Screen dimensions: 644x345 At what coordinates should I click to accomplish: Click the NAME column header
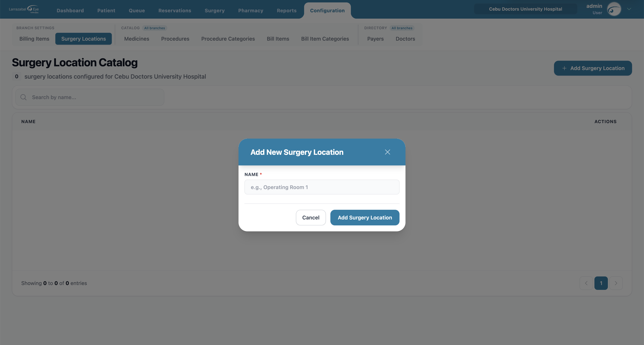point(28,121)
